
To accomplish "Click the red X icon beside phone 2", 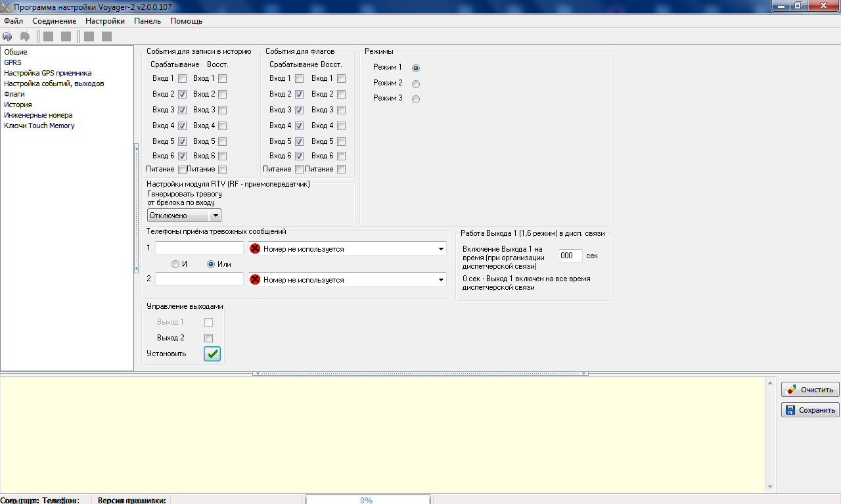I will 255,280.
